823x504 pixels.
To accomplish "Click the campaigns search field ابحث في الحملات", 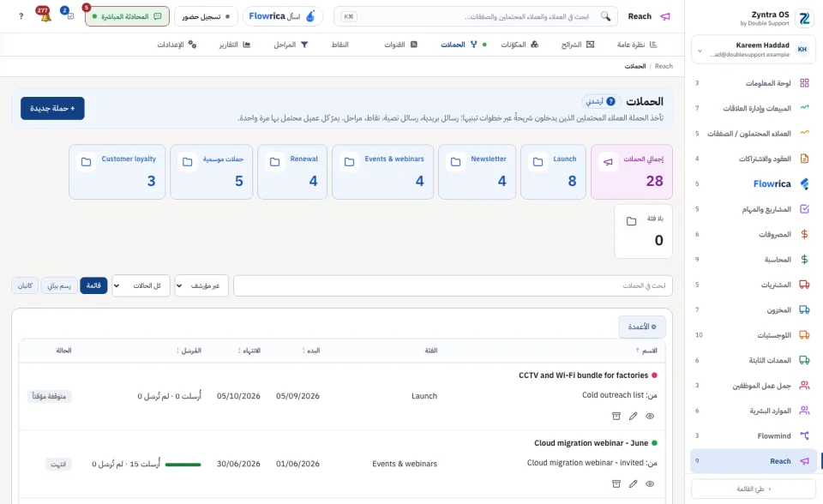I will pyautogui.click(x=453, y=285).
